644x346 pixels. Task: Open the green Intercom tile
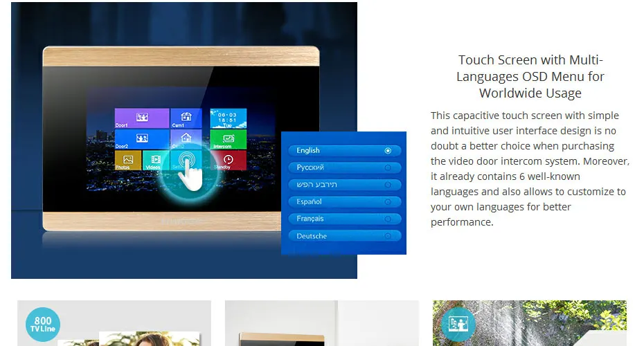coord(229,139)
